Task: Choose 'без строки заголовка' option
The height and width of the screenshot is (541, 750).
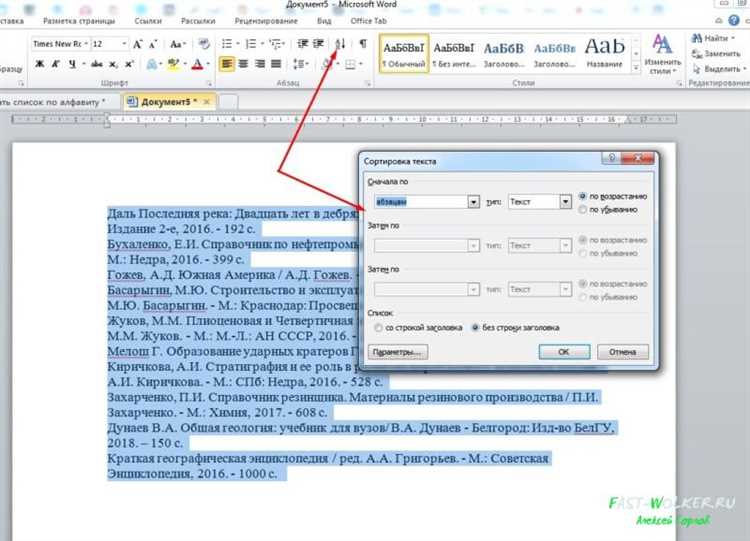Action: [475, 328]
